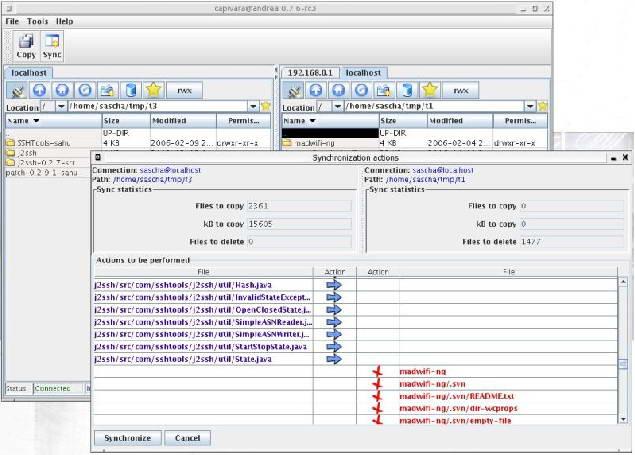Select the InvalidStateExcept... row in sync list
This screenshot has height=455, width=635.
pyautogui.click(x=203, y=298)
